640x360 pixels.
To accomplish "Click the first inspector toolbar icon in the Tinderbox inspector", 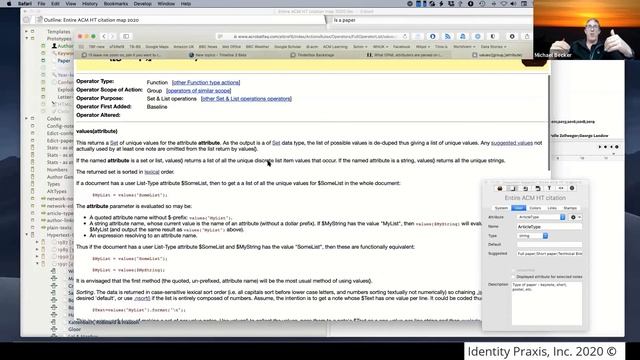I will coord(500,189).
